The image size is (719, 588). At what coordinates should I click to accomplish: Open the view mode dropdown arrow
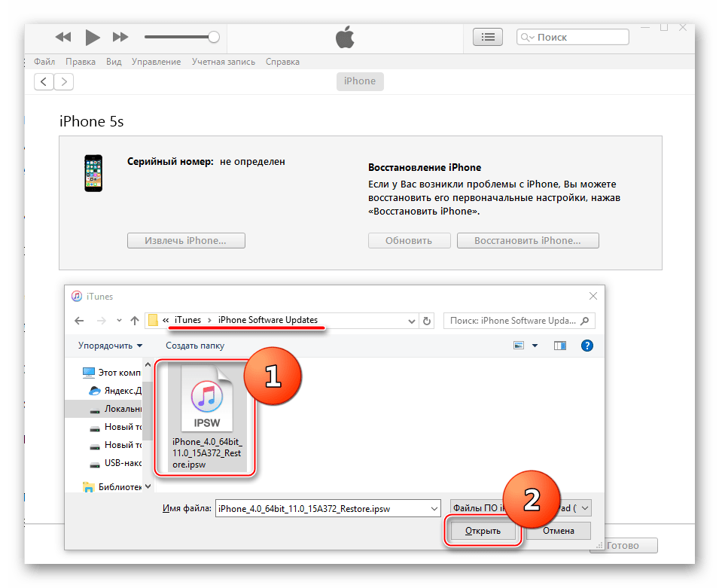[535, 346]
